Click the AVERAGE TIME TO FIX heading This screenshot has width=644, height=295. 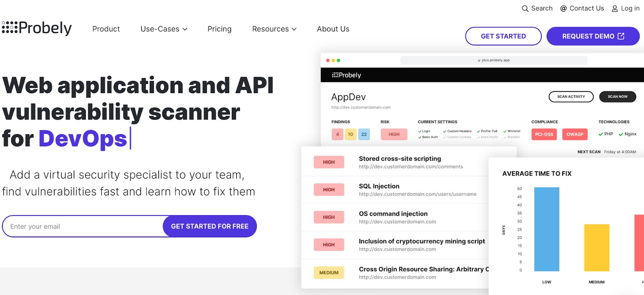[x=537, y=174]
